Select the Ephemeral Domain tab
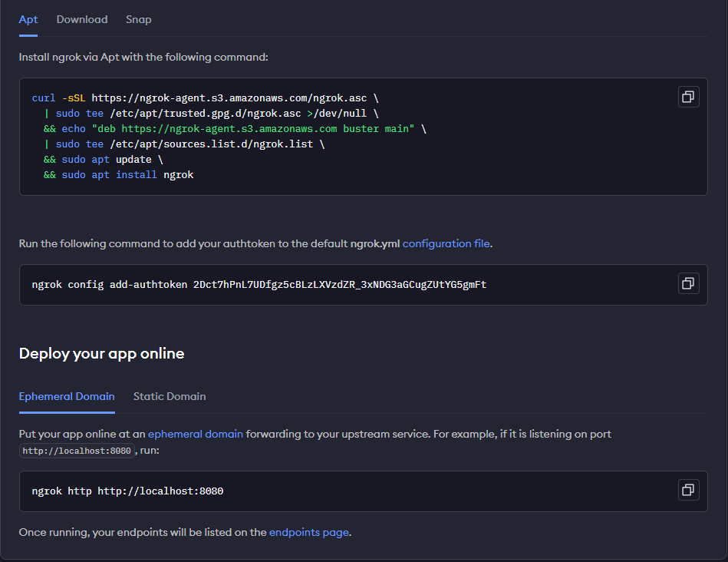Viewport: 728px width, 562px height. click(67, 396)
